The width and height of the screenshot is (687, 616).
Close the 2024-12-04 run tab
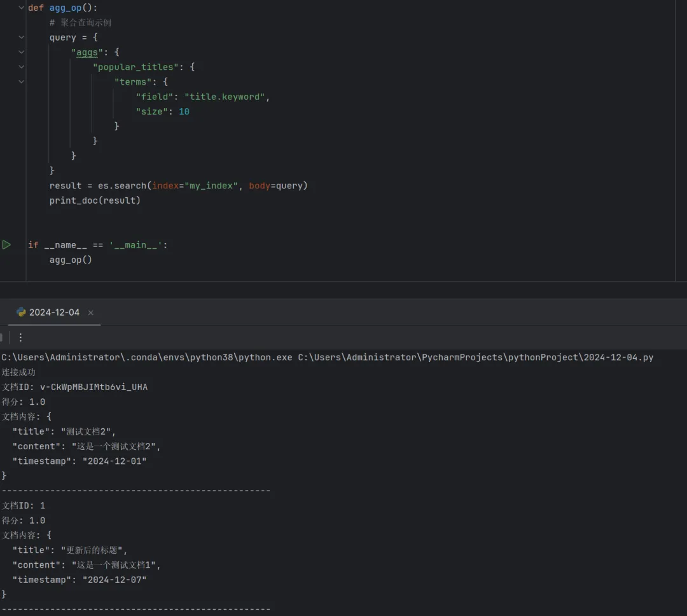coord(91,312)
